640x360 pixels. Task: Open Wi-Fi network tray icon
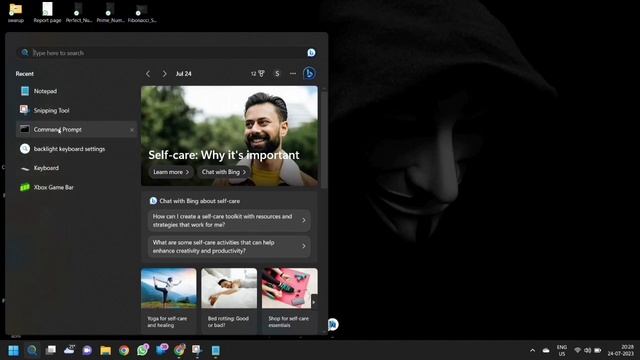pos(578,351)
